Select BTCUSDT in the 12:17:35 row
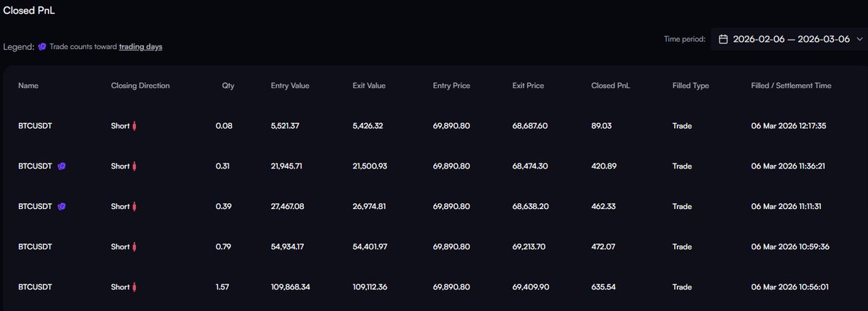868x311 pixels. click(x=35, y=126)
